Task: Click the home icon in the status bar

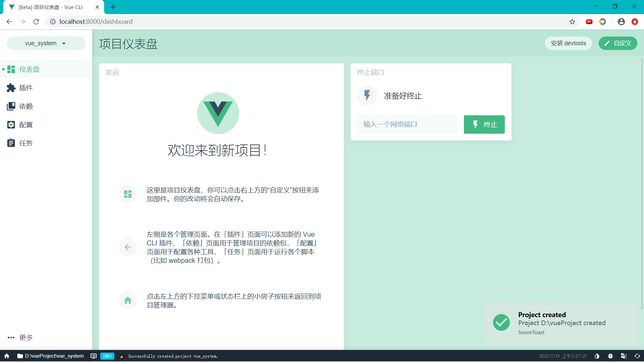Action: pyautogui.click(x=6, y=356)
